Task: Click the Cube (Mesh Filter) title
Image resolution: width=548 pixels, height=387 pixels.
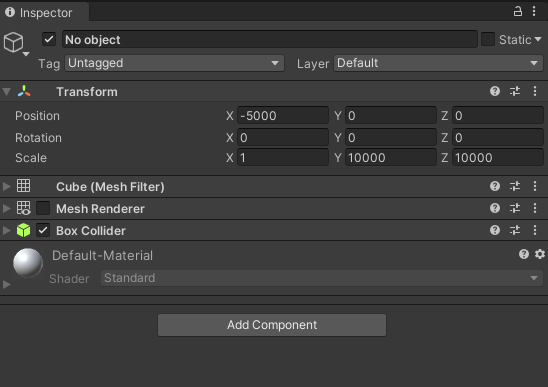Action: pyautogui.click(x=110, y=187)
